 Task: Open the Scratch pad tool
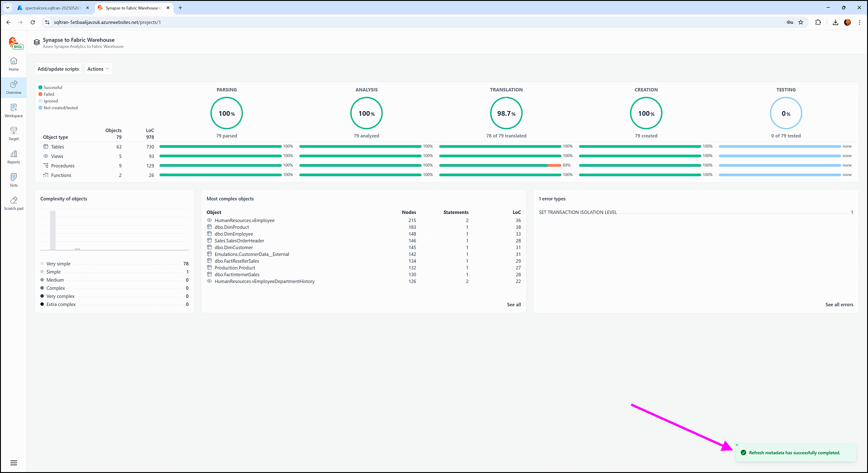point(14,203)
